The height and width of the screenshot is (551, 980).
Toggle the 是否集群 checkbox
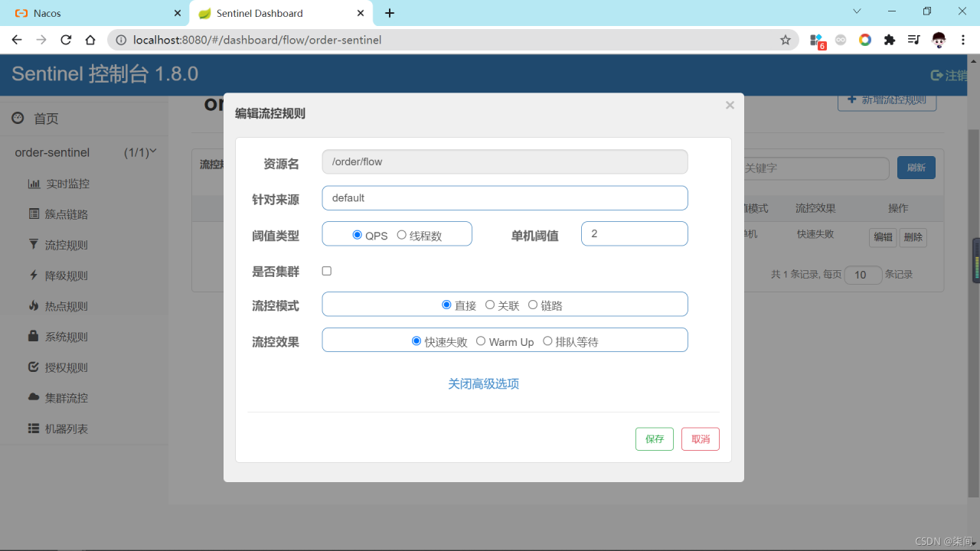click(327, 271)
